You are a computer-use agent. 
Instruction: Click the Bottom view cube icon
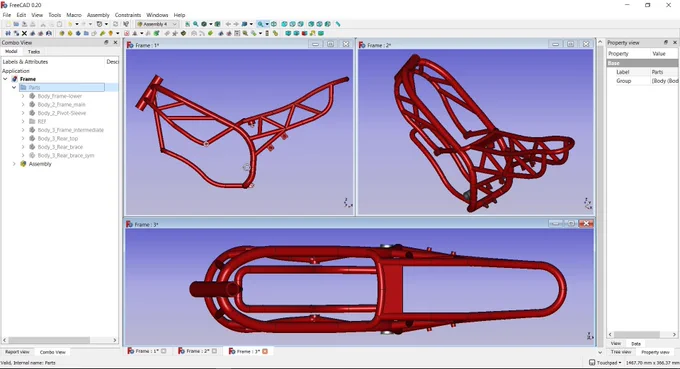click(x=319, y=24)
